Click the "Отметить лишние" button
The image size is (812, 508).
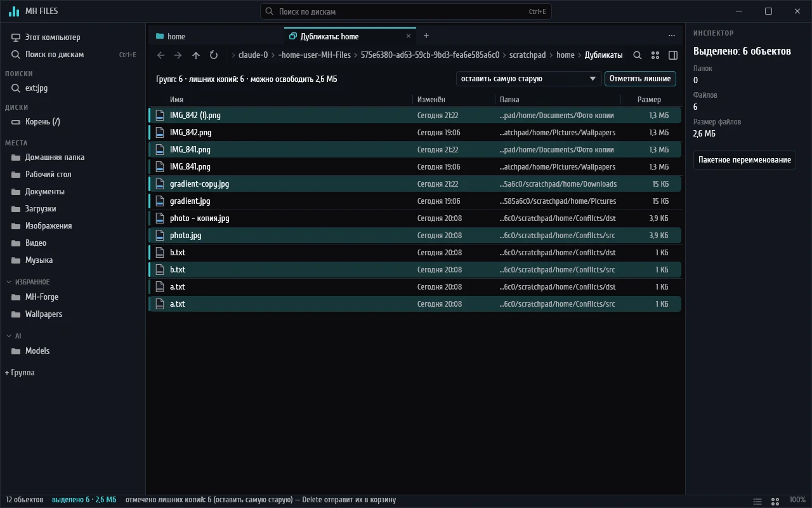coord(640,79)
